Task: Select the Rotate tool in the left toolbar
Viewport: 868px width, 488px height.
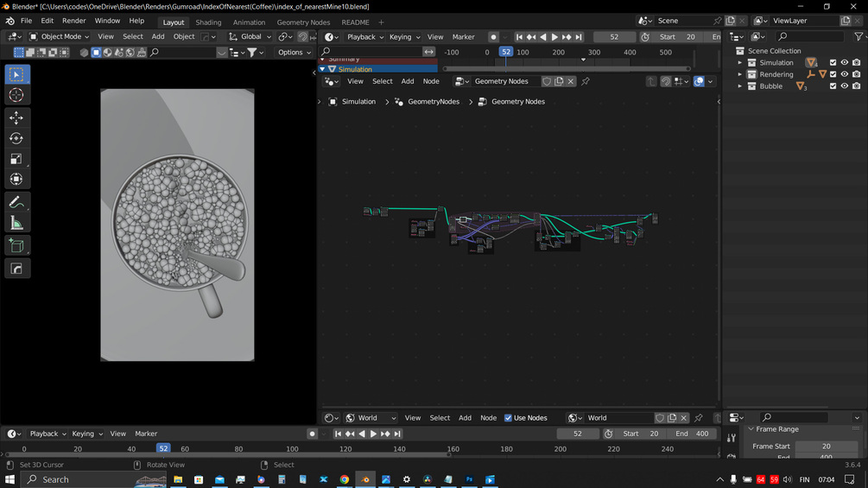Action: click(x=16, y=138)
